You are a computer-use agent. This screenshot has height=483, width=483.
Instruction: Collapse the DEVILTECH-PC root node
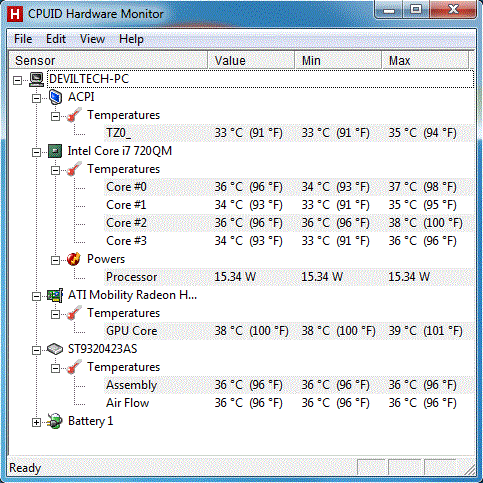(x=17, y=80)
